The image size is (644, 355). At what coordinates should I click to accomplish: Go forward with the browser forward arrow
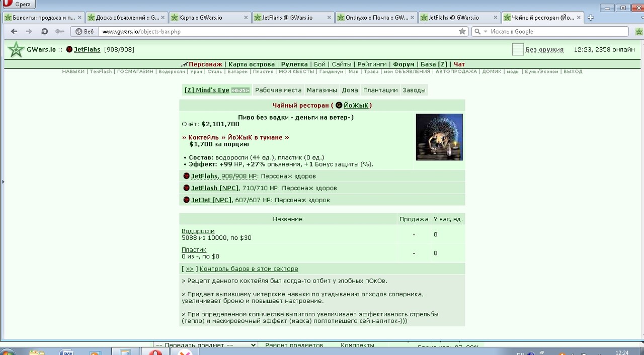pos(29,31)
